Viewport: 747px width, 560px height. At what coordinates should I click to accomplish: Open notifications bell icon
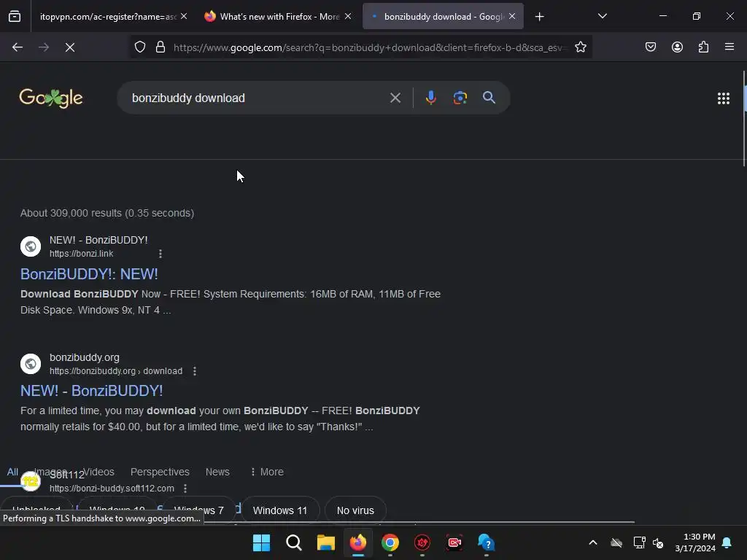[x=727, y=542]
